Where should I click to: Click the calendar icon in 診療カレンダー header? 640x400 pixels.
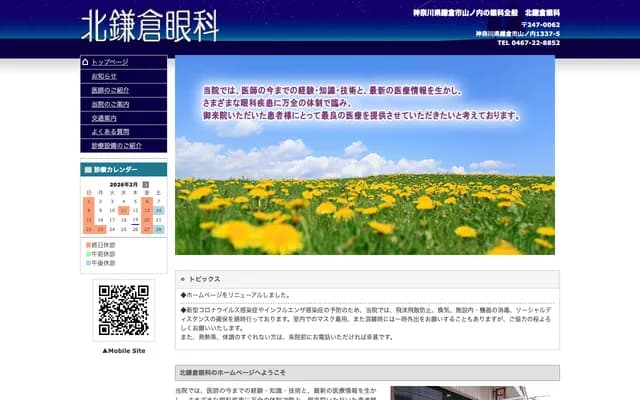coord(87,169)
